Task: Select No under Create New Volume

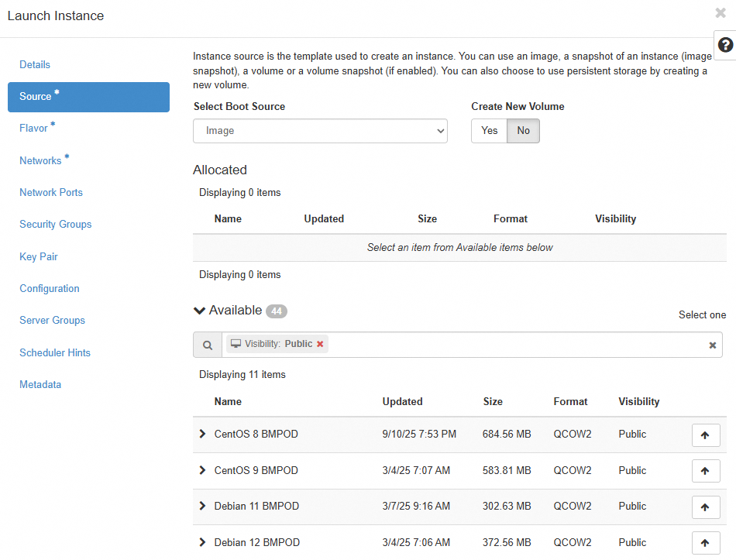Action: [x=522, y=131]
